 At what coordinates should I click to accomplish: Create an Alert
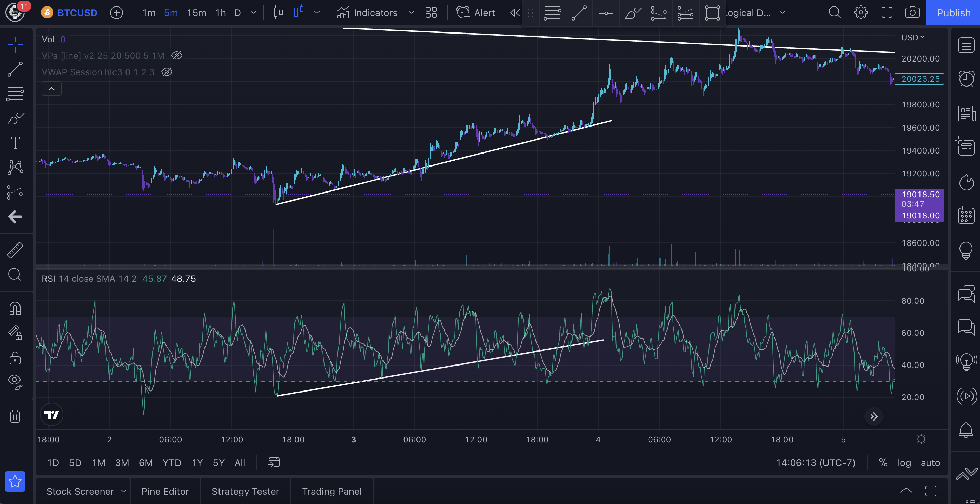[x=476, y=13]
